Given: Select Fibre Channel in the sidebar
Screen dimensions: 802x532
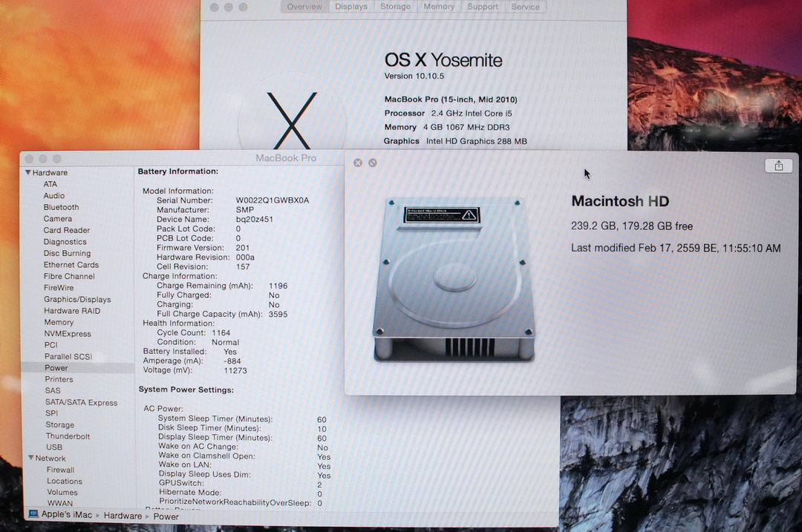Looking at the screenshot, I should (69, 276).
